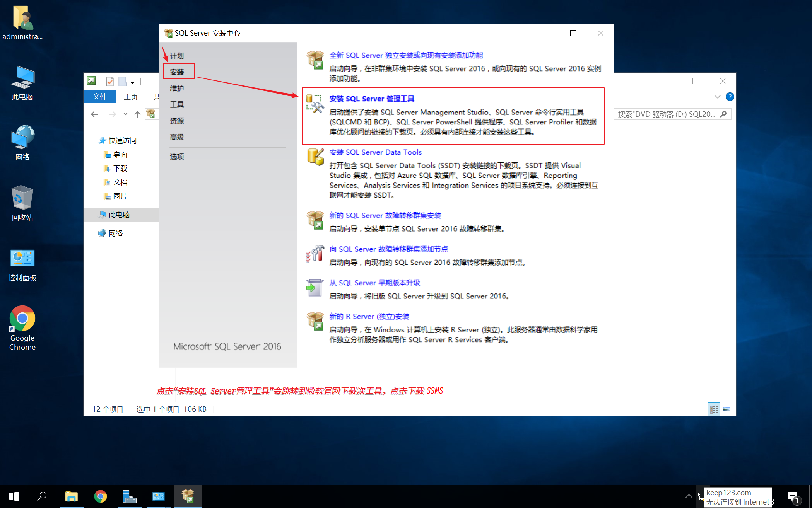Click Explorer help question mark icon
Viewport: 812px width, 508px height.
[730, 97]
